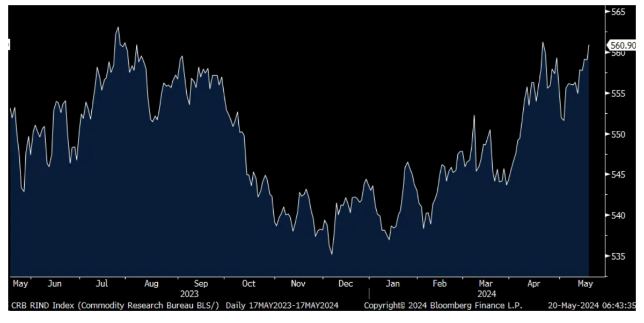644x323 pixels.
Task: Select Jun on the time axis
Action: coord(55,283)
